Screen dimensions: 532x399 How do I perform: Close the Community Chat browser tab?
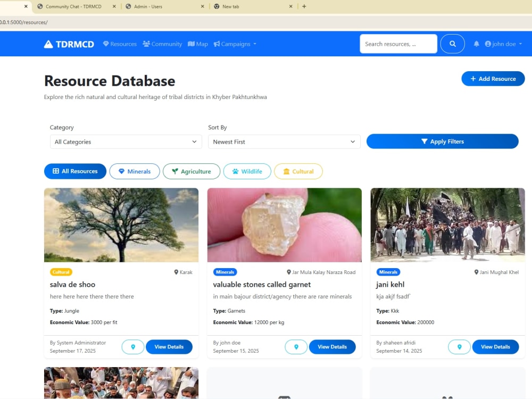pos(114,6)
